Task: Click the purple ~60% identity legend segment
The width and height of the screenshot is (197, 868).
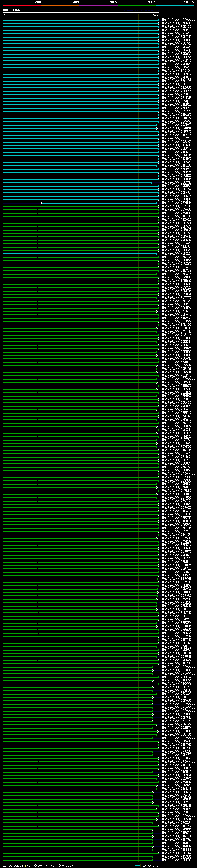Action: 99,6
